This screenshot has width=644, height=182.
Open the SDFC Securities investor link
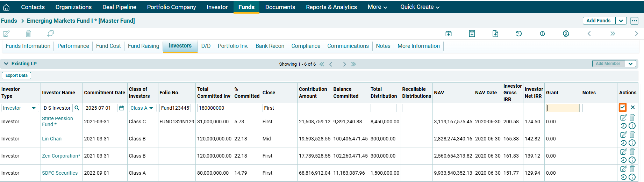pos(60,173)
